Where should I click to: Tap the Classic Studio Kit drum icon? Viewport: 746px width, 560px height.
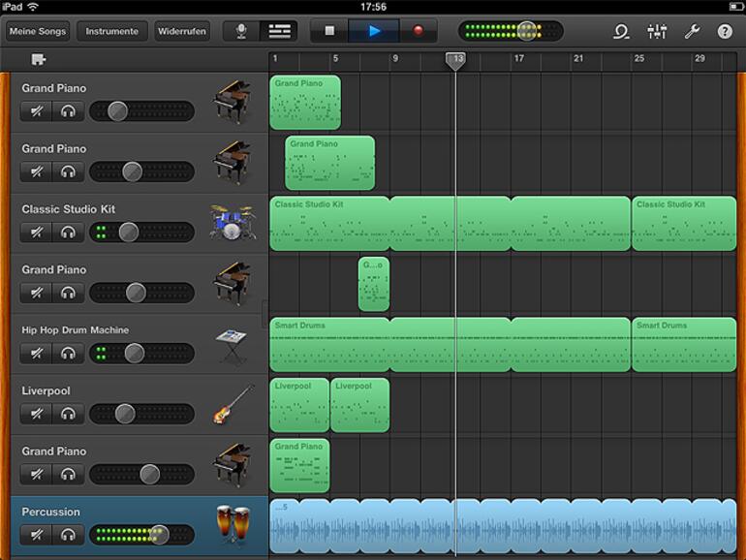click(232, 223)
